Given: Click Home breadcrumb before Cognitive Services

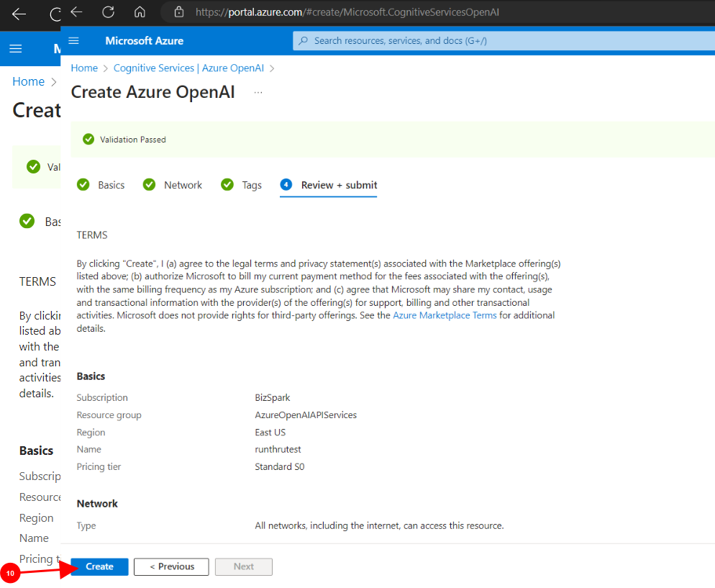Looking at the screenshot, I should click(84, 68).
